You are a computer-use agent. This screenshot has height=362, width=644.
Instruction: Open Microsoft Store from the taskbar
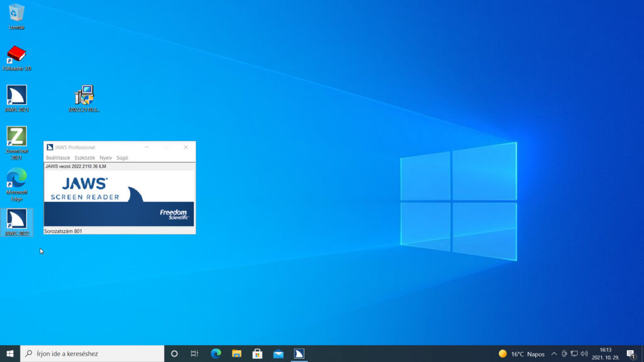click(x=257, y=353)
